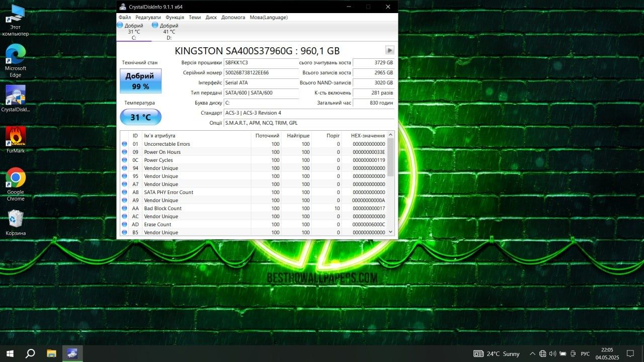Open the notification center

click(630, 353)
